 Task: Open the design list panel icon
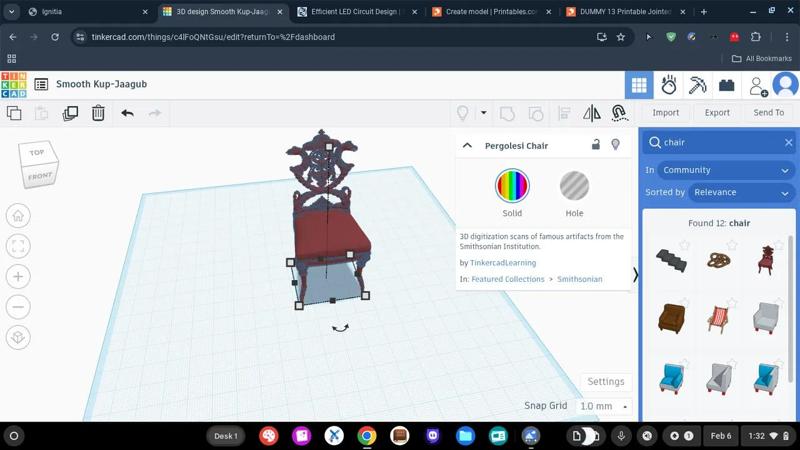point(41,84)
